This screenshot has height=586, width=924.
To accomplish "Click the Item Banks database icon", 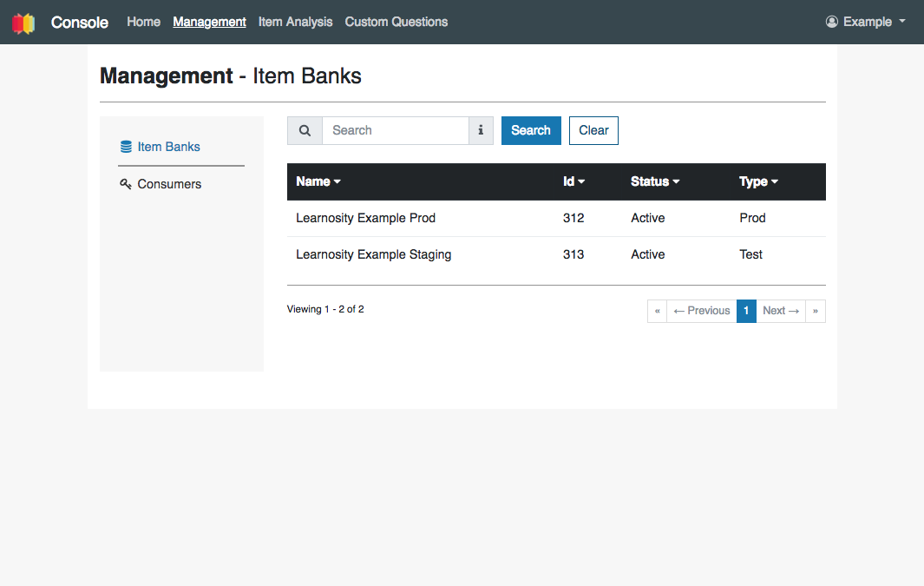I will (126, 147).
